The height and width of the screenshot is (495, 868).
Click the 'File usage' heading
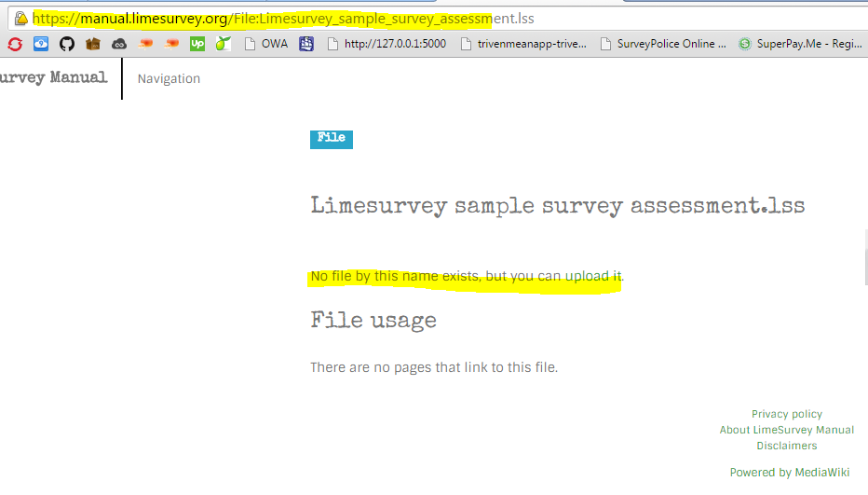click(x=373, y=321)
